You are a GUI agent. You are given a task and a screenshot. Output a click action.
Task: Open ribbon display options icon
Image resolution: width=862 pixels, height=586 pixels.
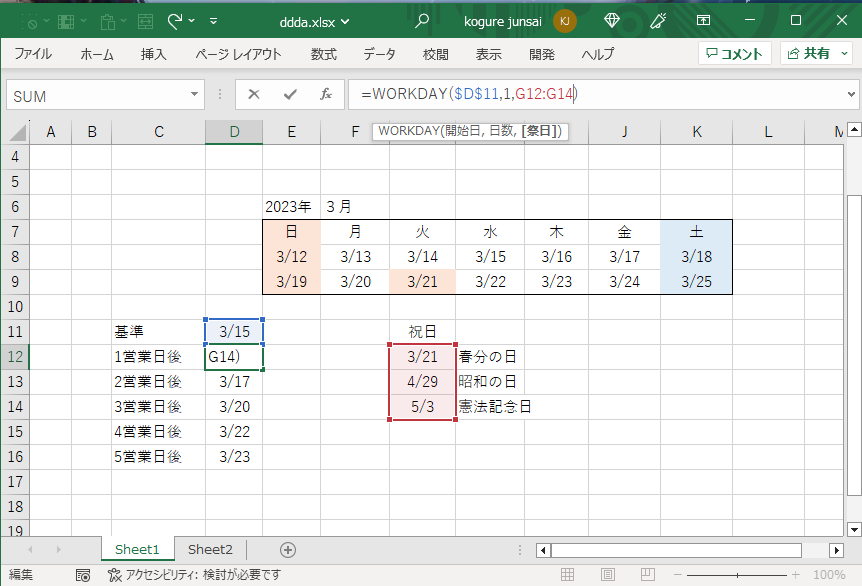point(704,20)
